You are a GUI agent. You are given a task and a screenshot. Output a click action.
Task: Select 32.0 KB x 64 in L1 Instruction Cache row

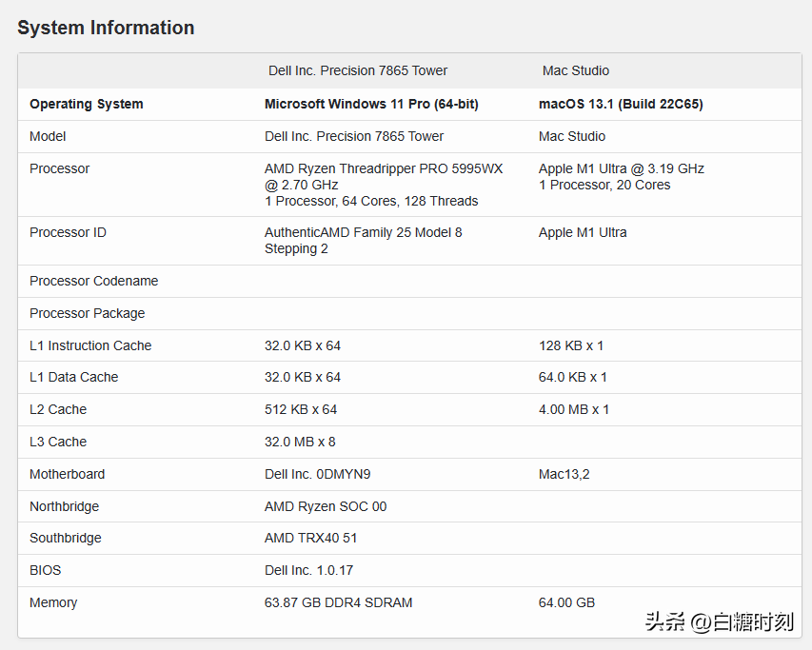(x=303, y=345)
